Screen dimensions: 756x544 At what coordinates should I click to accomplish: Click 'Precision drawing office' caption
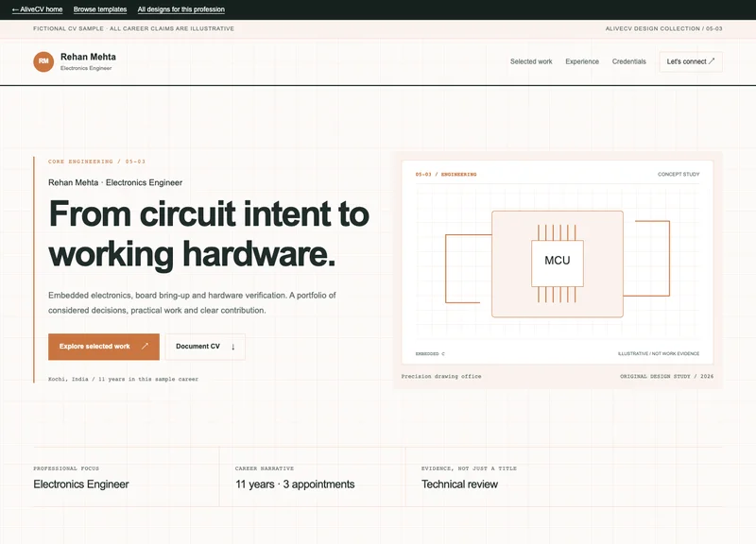[x=441, y=376]
